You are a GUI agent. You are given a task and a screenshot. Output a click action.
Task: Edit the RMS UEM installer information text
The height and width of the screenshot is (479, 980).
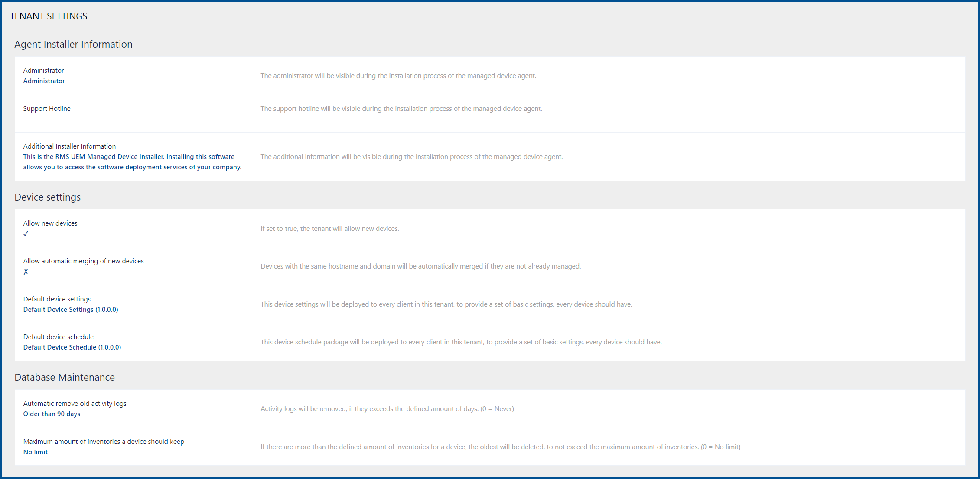pyautogui.click(x=132, y=162)
